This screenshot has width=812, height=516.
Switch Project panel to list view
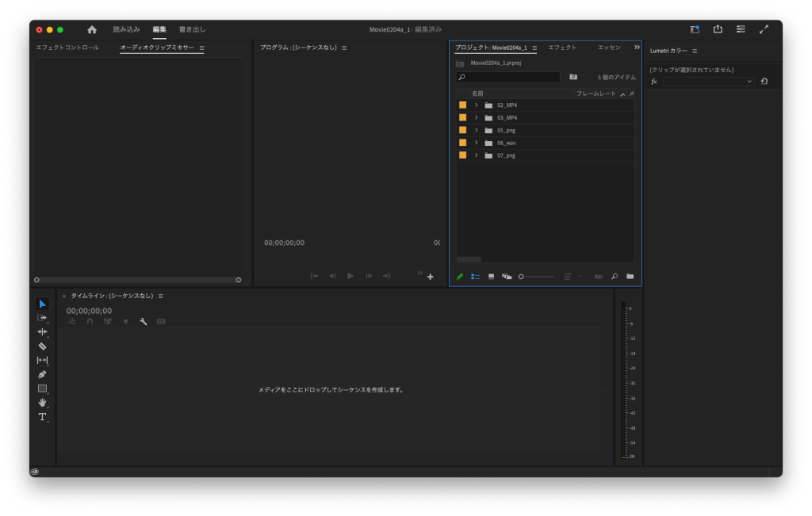[x=476, y=277]
